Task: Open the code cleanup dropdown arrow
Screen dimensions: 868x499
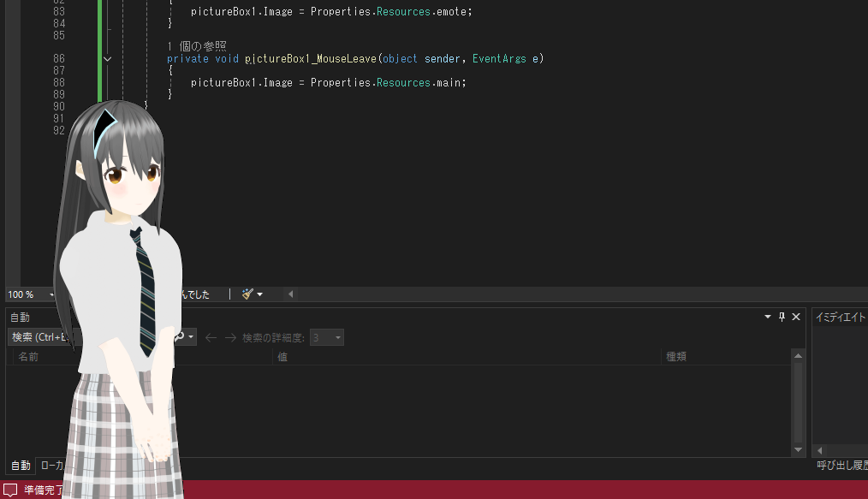Action: [260, 294]
